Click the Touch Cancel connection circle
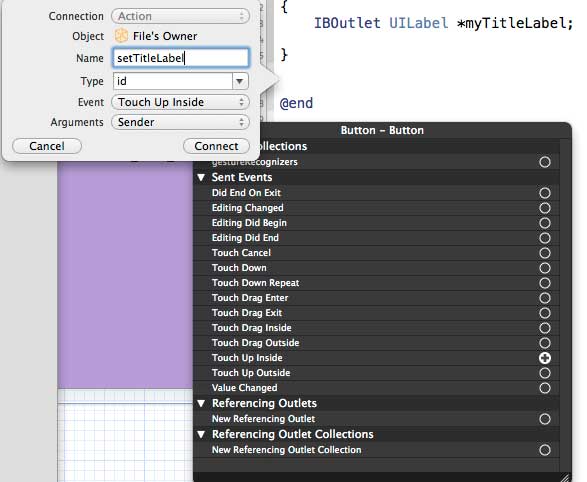 click(x=545, y=253)
